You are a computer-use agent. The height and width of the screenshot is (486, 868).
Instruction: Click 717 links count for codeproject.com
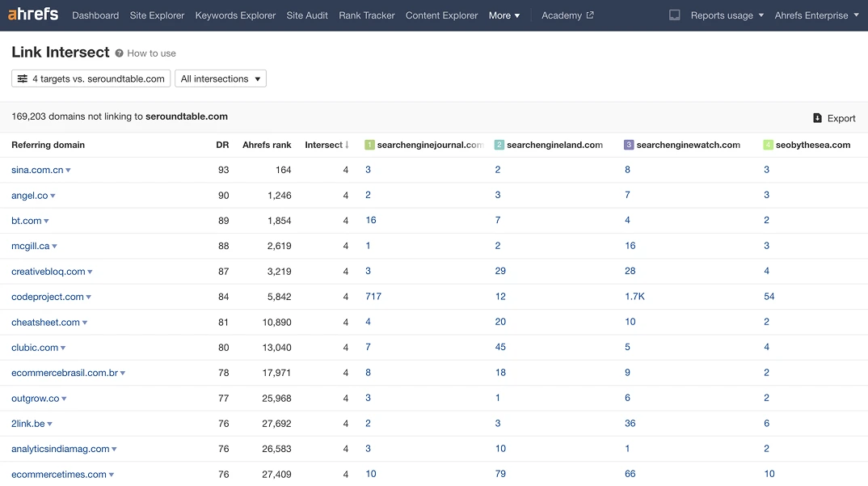(373, 297)
